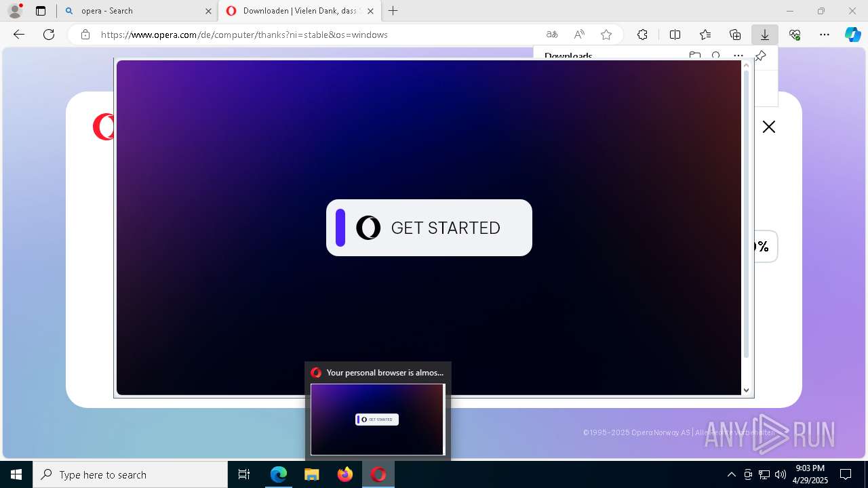Toggle the Downloads toolbar button
Screen dimensions: 868x488
[x=765, y=35]
